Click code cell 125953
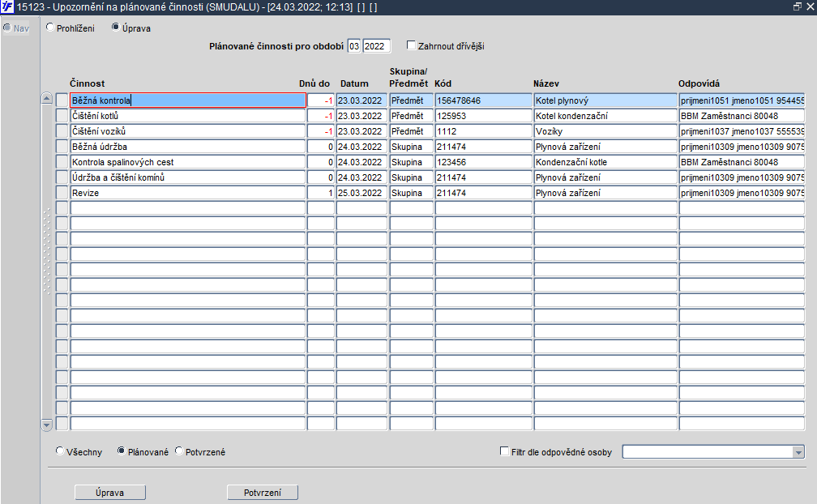Screen dimensions: 817x504 (483, 116)
